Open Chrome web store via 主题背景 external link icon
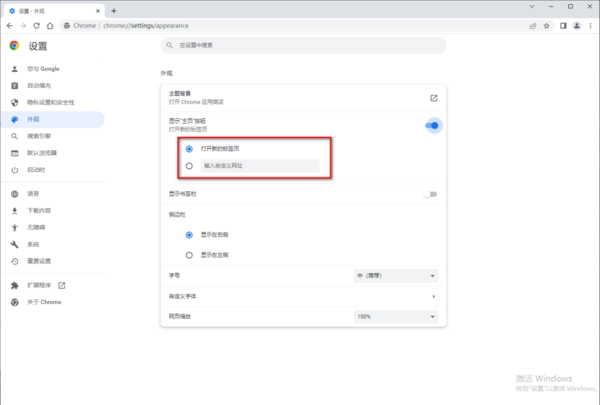This screenshot has width=600, height=405. tap(434, 98)
